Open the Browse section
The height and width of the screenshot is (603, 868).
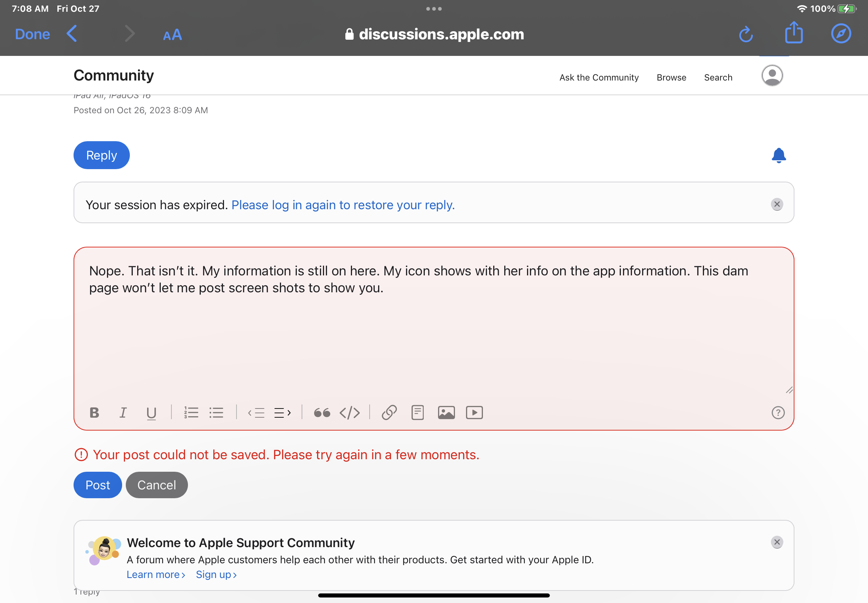point(671,78)
